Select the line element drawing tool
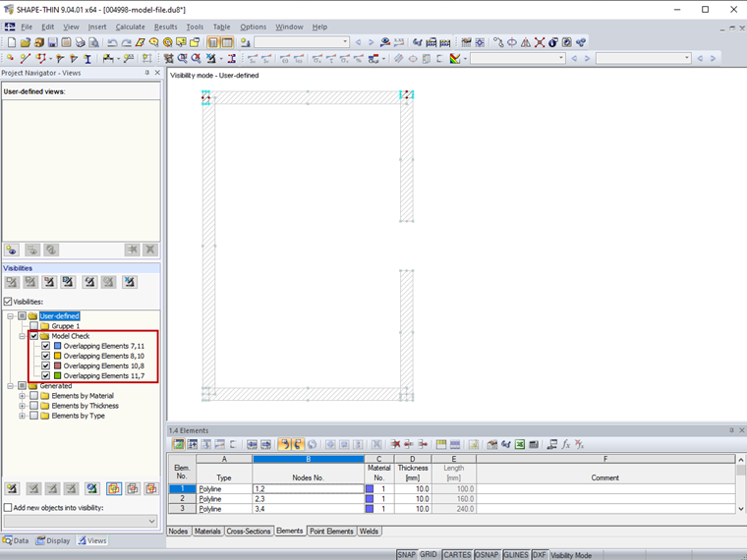The height and width of the screenshot is (560, 747). [x=26, y=58]
